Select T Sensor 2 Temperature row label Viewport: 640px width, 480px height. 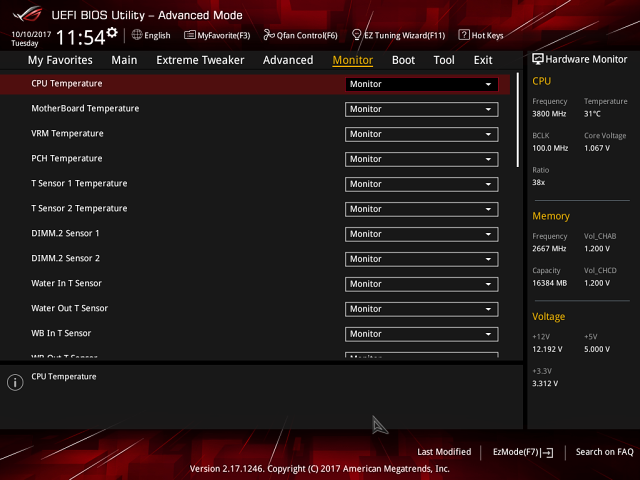coord(79,209)
